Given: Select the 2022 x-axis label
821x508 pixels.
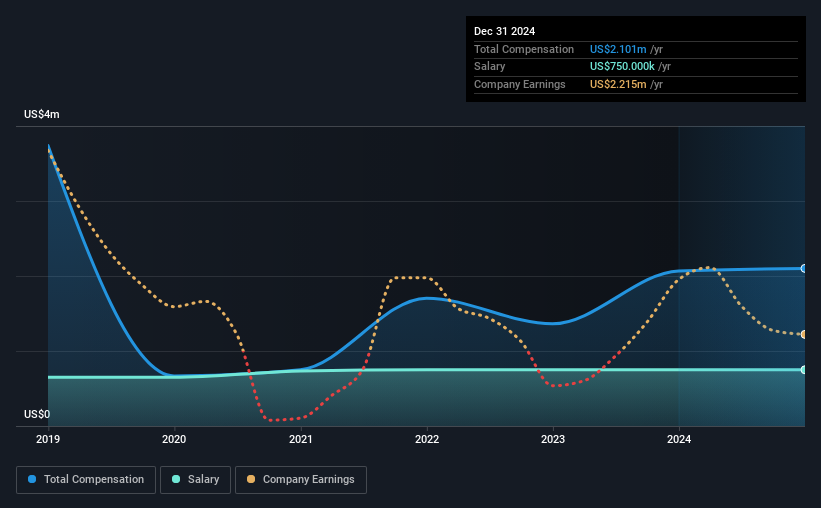Looking at the screenshot, I should [427, 439].
